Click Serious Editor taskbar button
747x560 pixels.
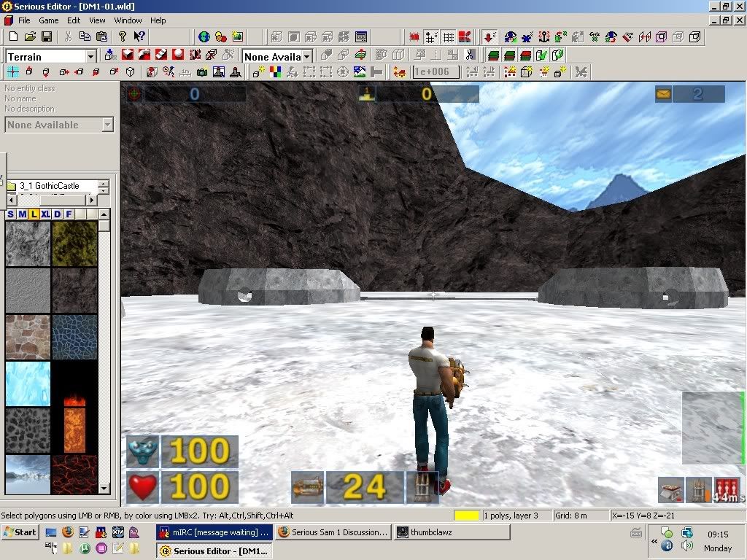pyautogui.click(x=215, y=551)
